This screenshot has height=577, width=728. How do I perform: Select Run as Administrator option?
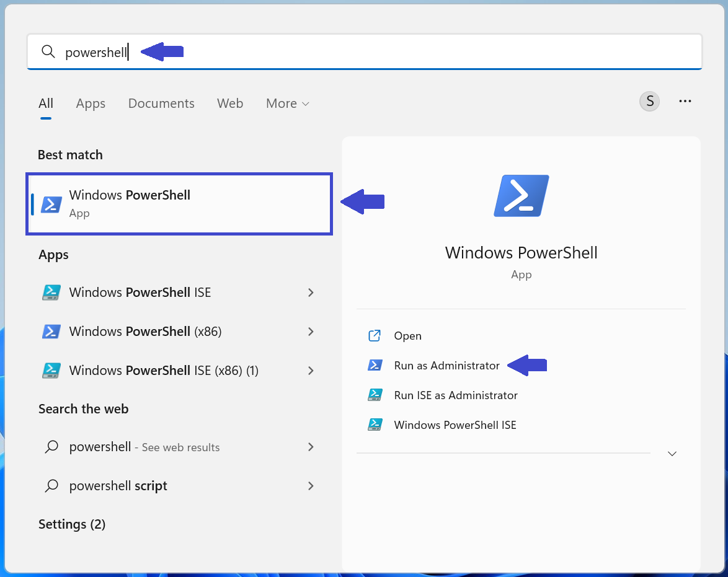pos(446,365)
